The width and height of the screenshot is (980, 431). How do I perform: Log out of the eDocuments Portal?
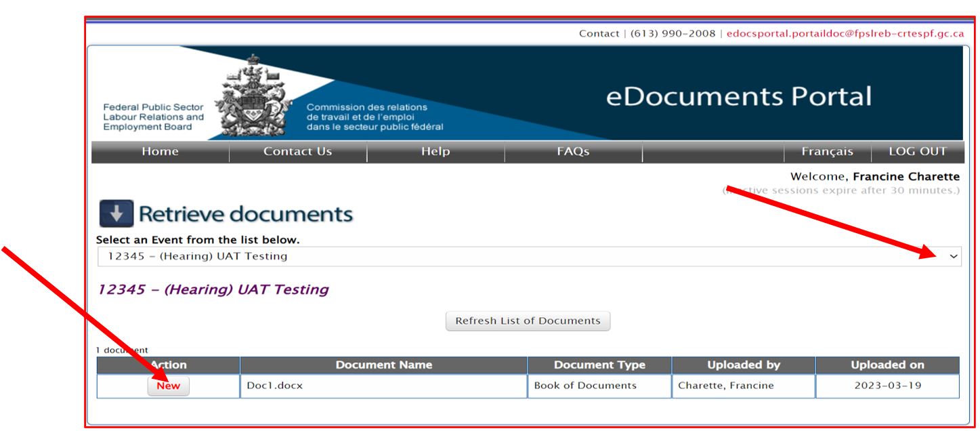pyautogui.click(x=916, y=151)
